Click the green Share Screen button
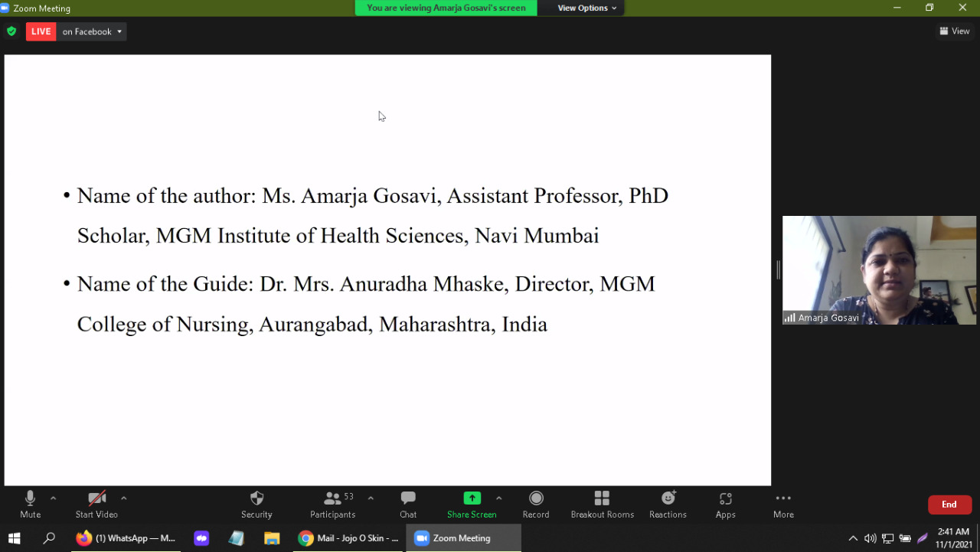This screenshot has height=552, width=980. pos(472,505)
